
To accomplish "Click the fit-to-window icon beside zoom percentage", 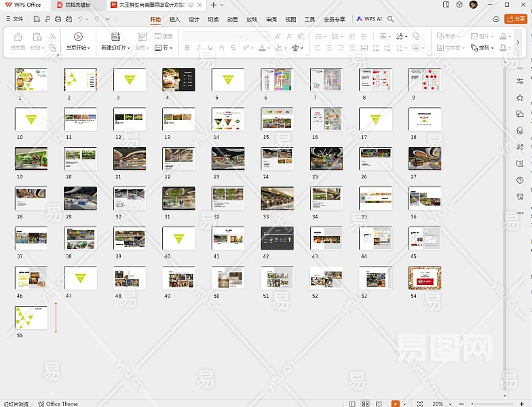I will tap(420, 404).
